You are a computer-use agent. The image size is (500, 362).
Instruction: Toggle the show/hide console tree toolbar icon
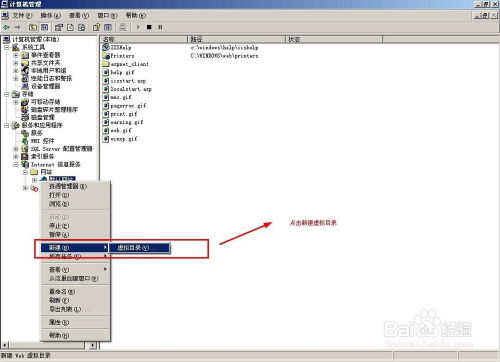point(45,27)
